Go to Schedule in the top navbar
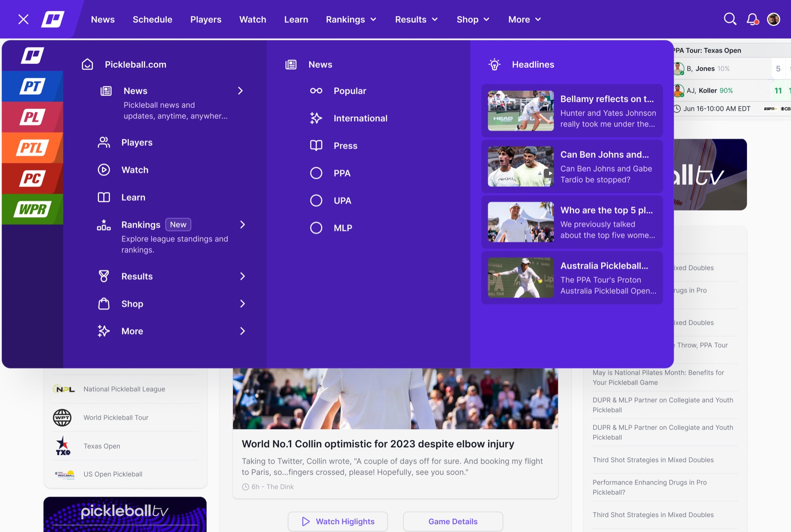 (x=152, y=19)
